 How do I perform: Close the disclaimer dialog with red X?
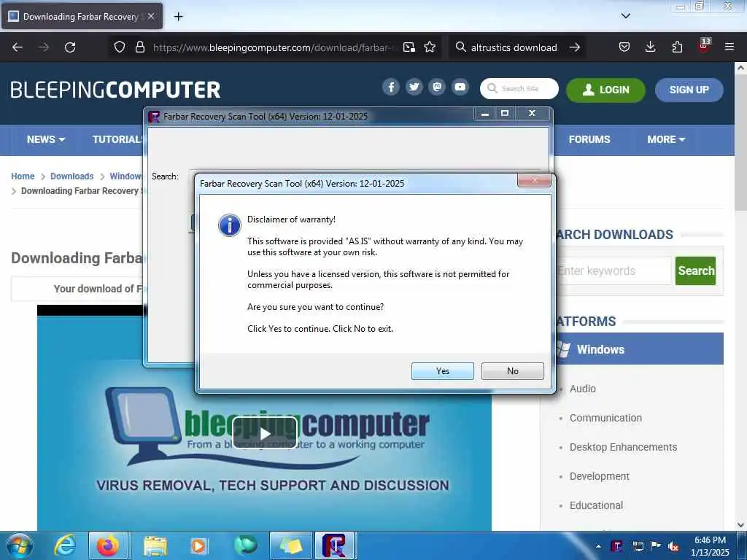coord(534,181)
